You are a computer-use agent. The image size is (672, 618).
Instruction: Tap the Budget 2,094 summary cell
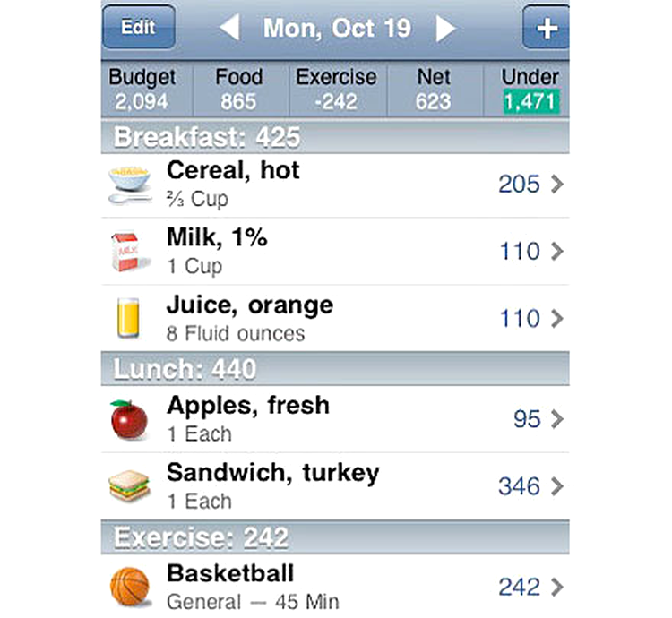(x=142, y=89)
